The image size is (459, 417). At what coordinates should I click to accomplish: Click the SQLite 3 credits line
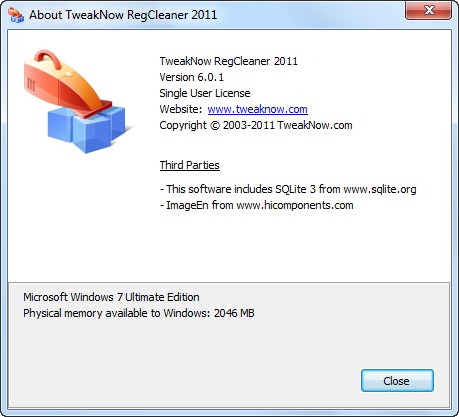(288, 189)
